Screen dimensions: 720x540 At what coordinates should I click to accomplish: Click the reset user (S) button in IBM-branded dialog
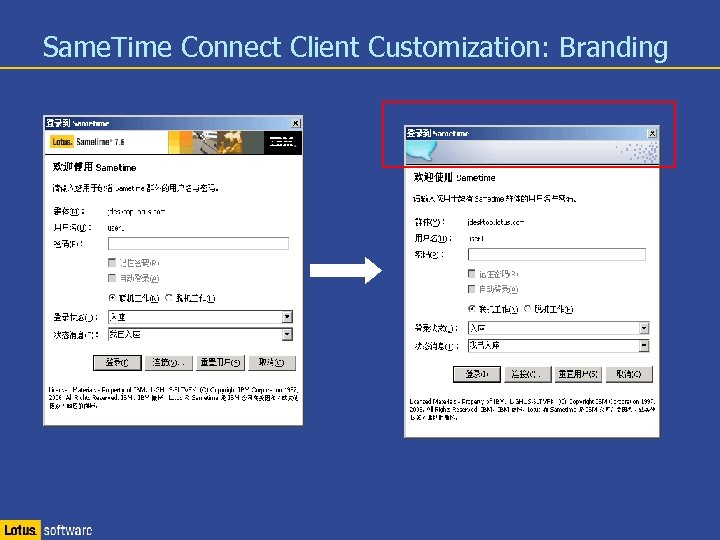(x=220, y=363)
